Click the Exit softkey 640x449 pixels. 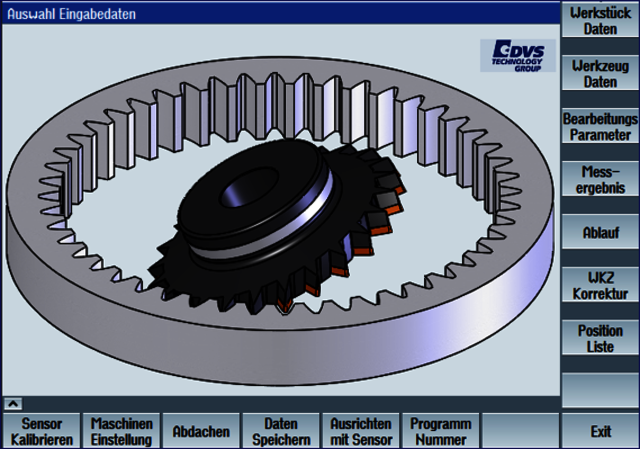pyautogui.click(x=600, y=431)
